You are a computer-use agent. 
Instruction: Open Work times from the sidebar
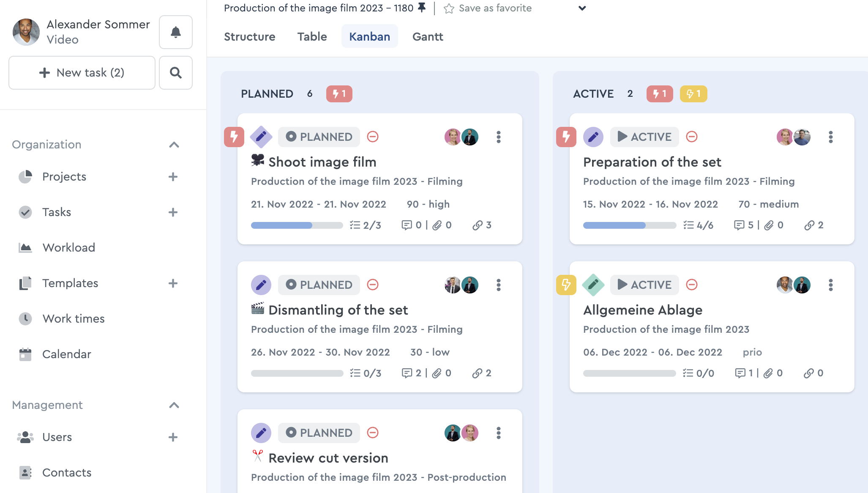pyautogui.click(x=74, y=319)
